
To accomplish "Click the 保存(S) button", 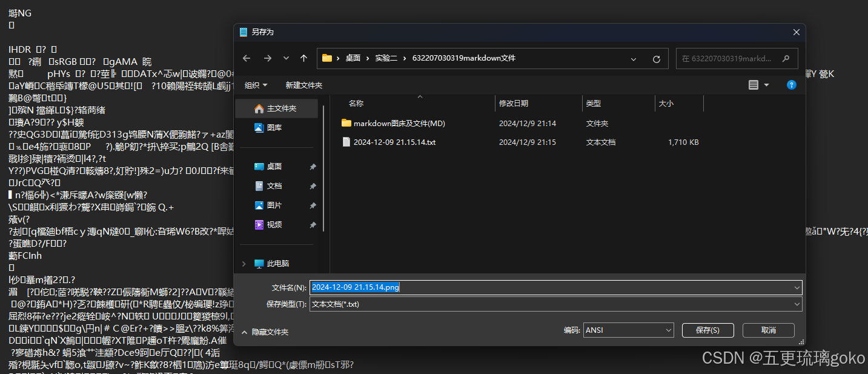I will [708, 330].
